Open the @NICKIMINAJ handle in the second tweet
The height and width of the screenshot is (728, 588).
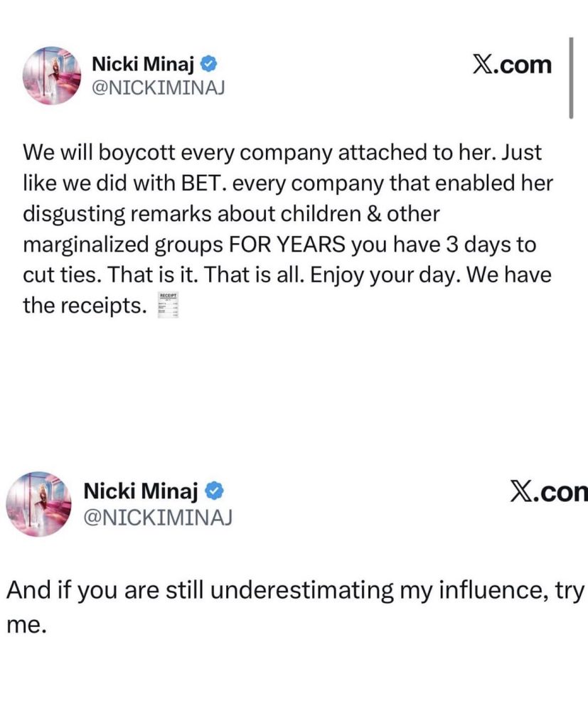[158, 517]
